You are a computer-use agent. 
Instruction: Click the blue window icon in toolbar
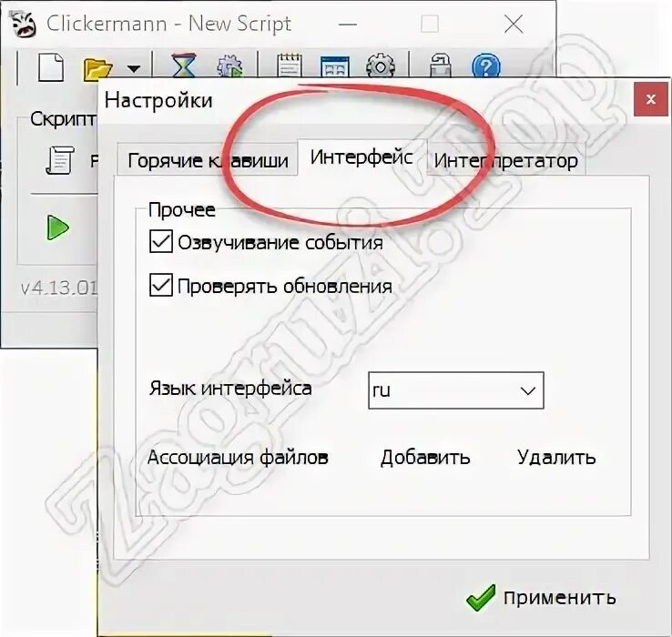point(335,66)
